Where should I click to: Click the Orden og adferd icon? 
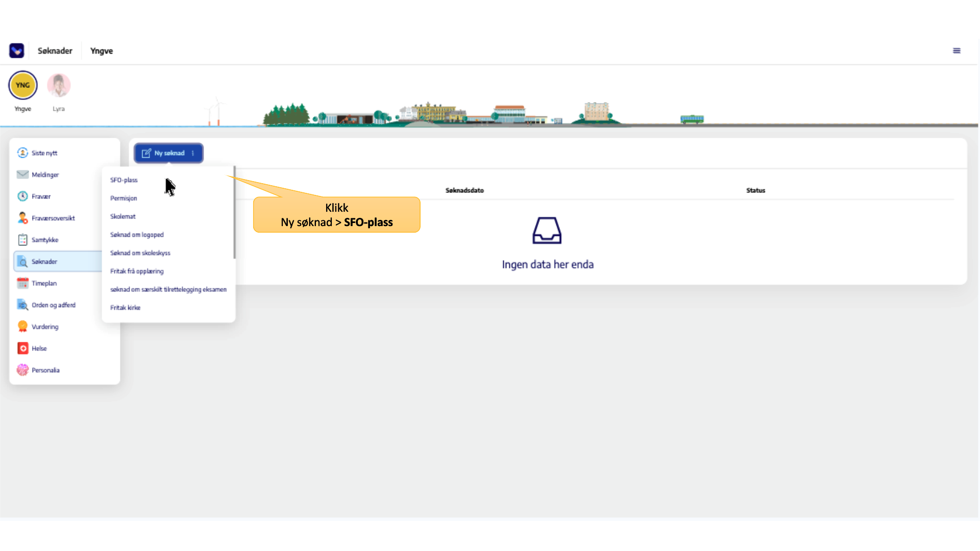[22, 305]
